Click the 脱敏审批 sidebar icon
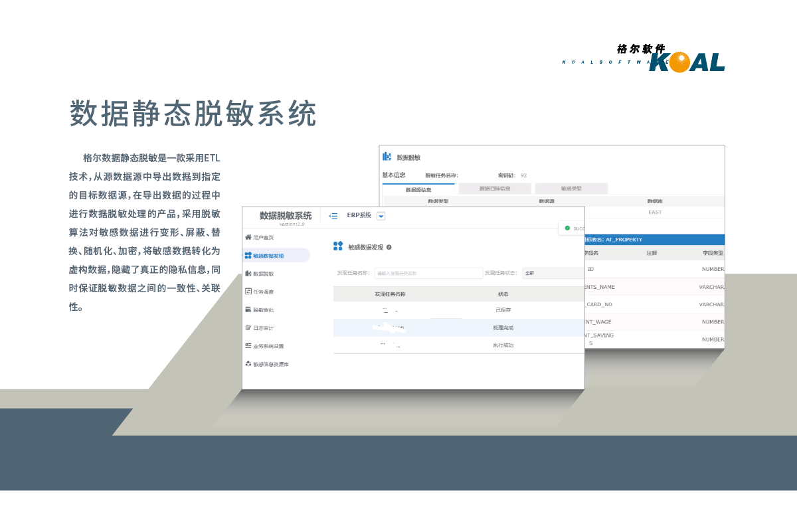The width and height of the screenshot is (797, 532). (x=248, y=310)
